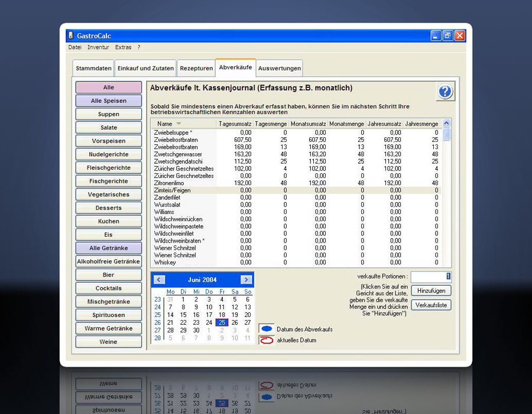The width and height of the screenshot is (532, 414).
Task: Show the Desserts category
Action: (x=109, y=208)
